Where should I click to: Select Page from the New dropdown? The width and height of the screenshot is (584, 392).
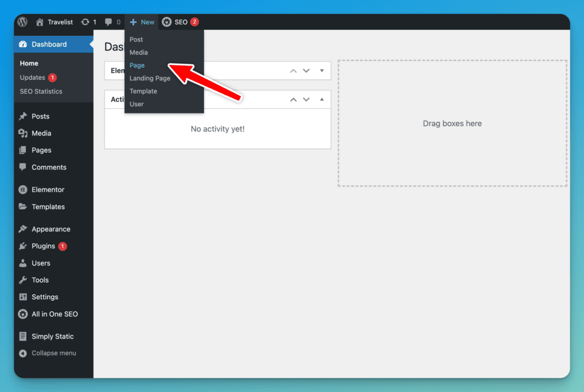[x=137, y=66]
